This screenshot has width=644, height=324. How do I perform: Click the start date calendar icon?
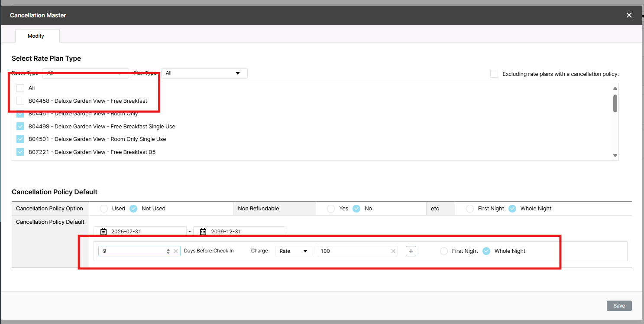(x=103, y=232)
